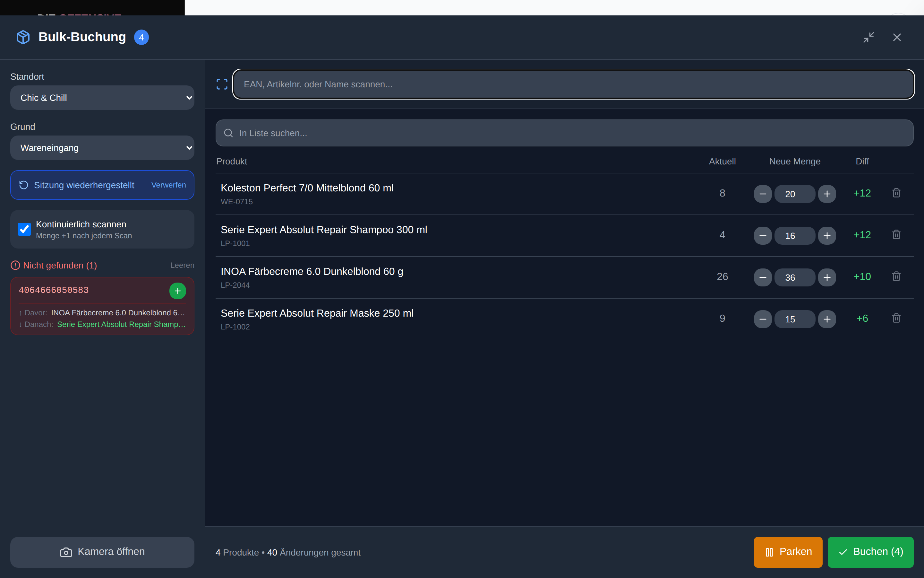Click article number LP-1002
The width and height of the screenshot is (924, 578).
tap(235, 327)
